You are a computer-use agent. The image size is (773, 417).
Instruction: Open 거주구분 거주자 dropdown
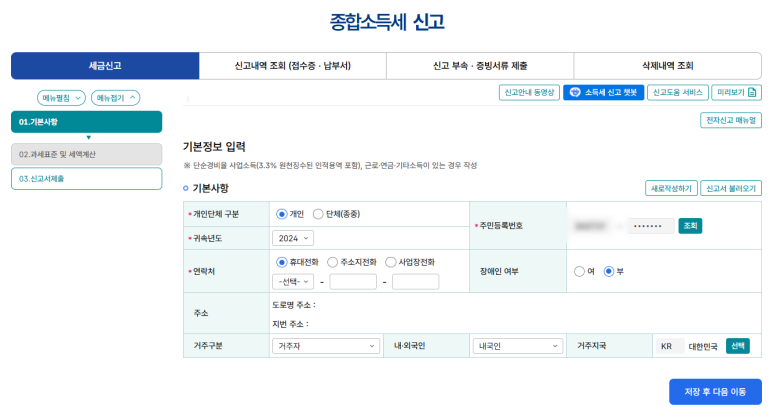tap(326, 346)
